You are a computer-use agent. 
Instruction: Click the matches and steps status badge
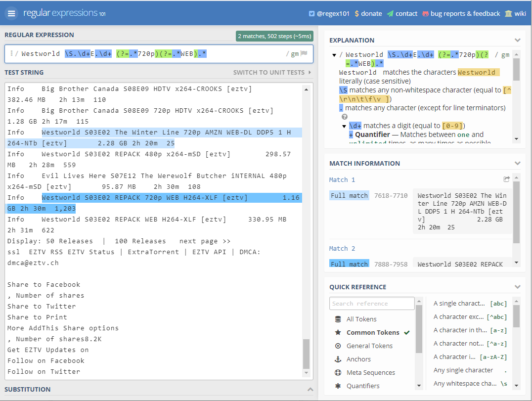[x=274, y=36]
